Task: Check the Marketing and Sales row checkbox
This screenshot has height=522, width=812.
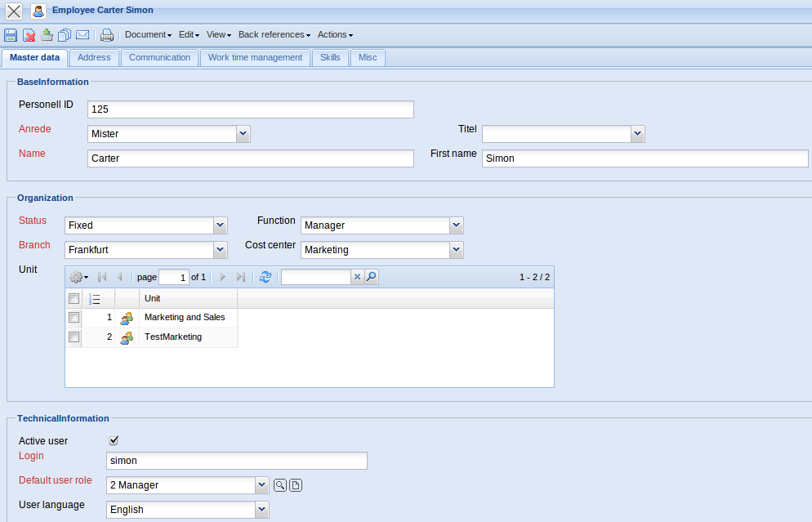Action: (x=74, y=317)
